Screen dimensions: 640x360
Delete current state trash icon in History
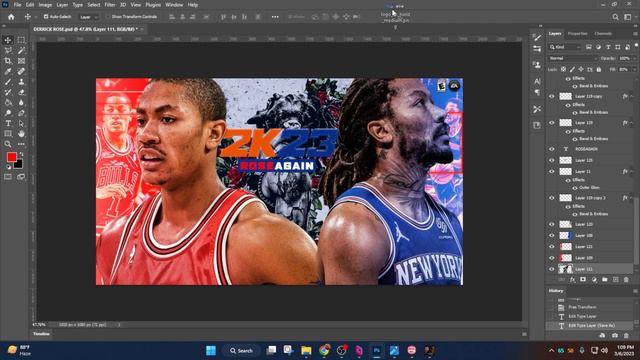click(x=626, y=336)
